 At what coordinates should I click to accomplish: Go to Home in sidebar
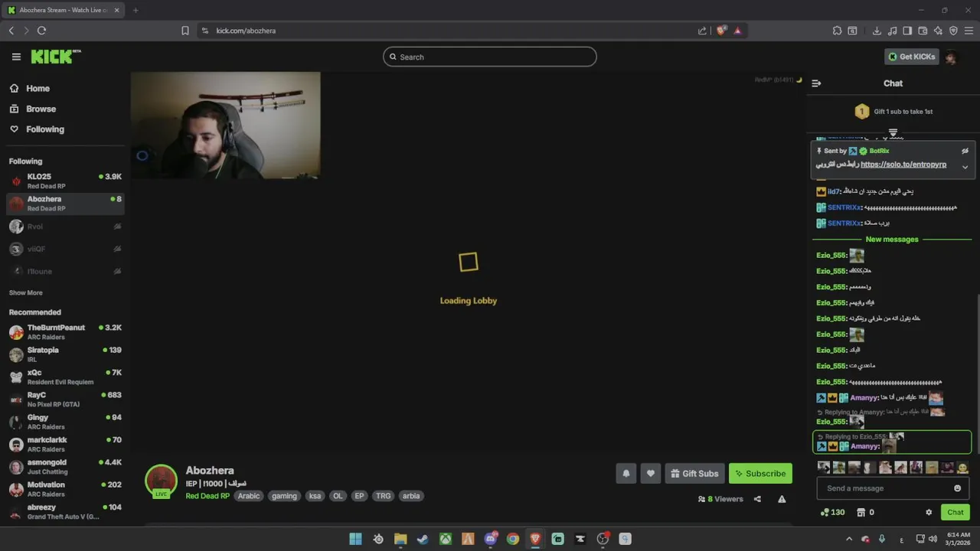(x=38, y=89)
